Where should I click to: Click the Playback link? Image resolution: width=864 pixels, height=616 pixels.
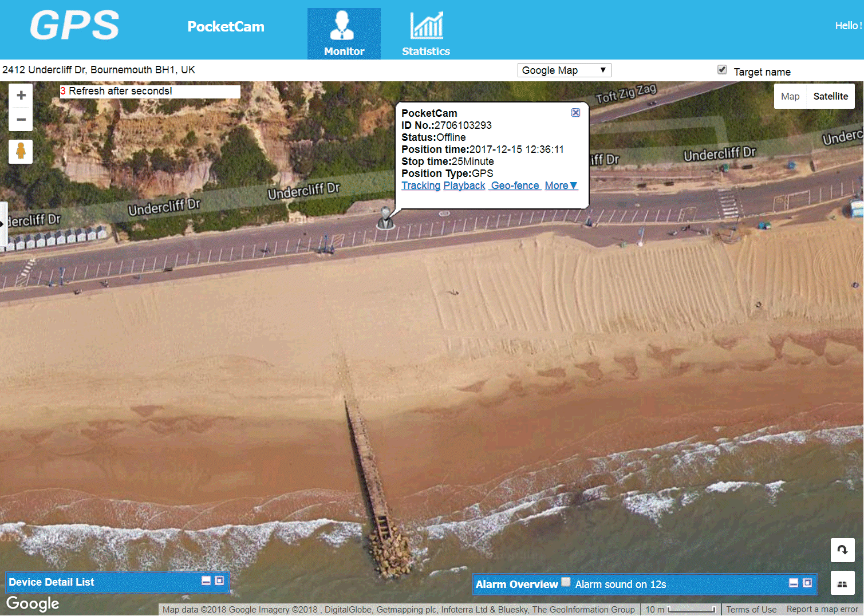[x=464, y=185]
